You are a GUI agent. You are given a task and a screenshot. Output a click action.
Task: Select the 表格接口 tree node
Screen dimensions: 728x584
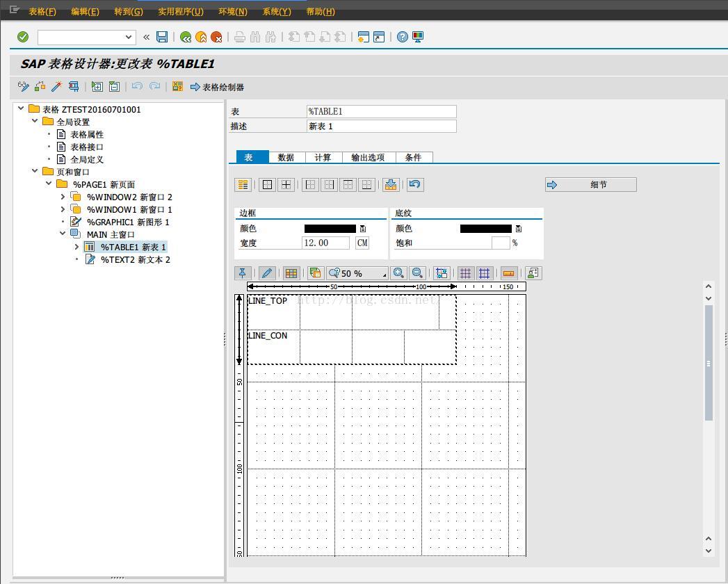coord(87,147)
